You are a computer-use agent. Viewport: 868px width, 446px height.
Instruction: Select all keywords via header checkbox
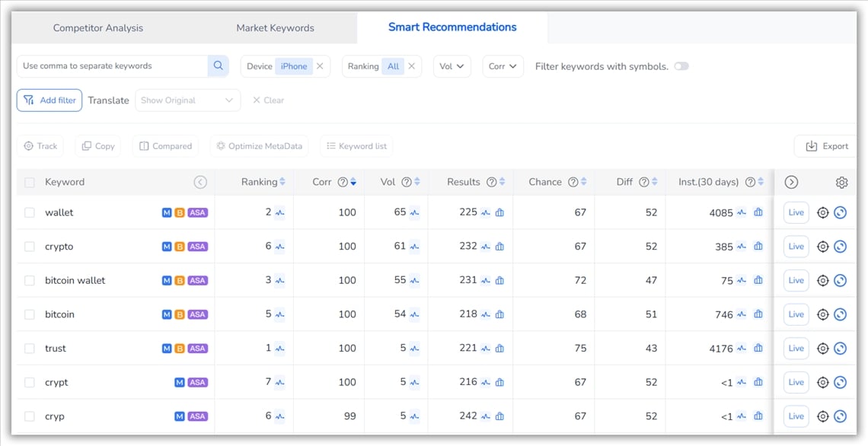(30, 183)
